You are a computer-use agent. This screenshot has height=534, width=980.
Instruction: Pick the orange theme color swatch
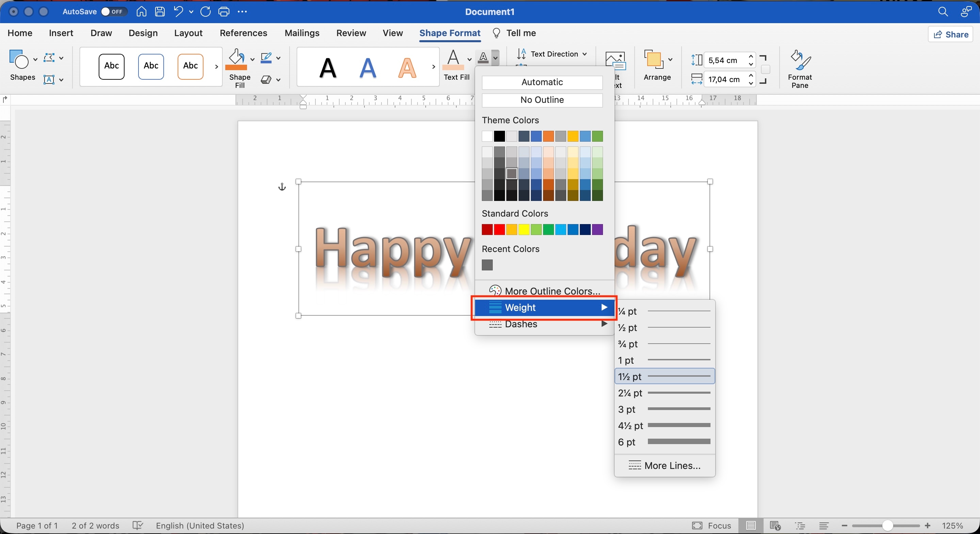(x=548, y=136)
